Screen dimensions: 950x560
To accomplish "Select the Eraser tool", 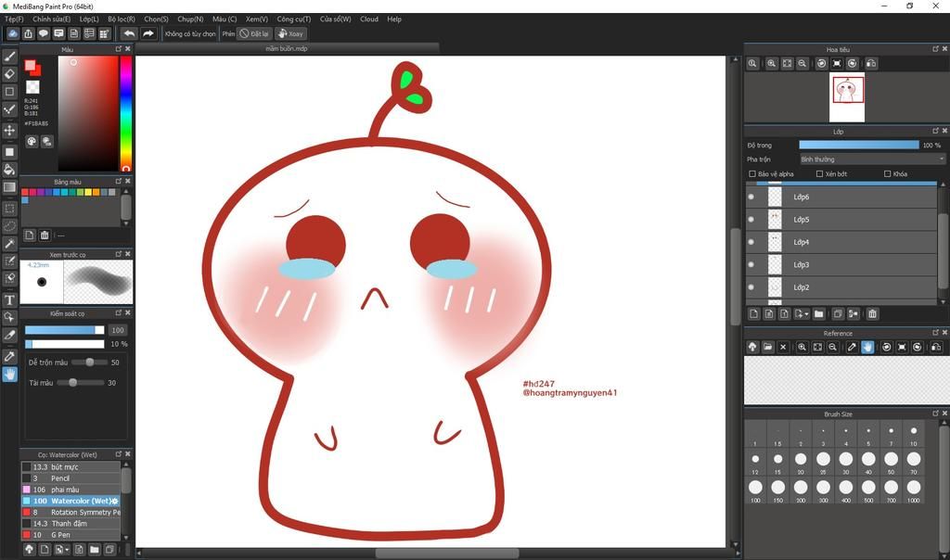I will (9, 74).
